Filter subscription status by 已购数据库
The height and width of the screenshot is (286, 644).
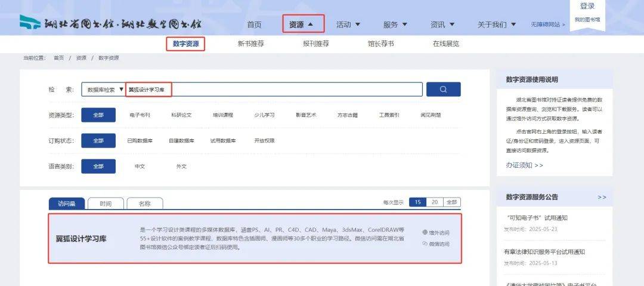140,141
